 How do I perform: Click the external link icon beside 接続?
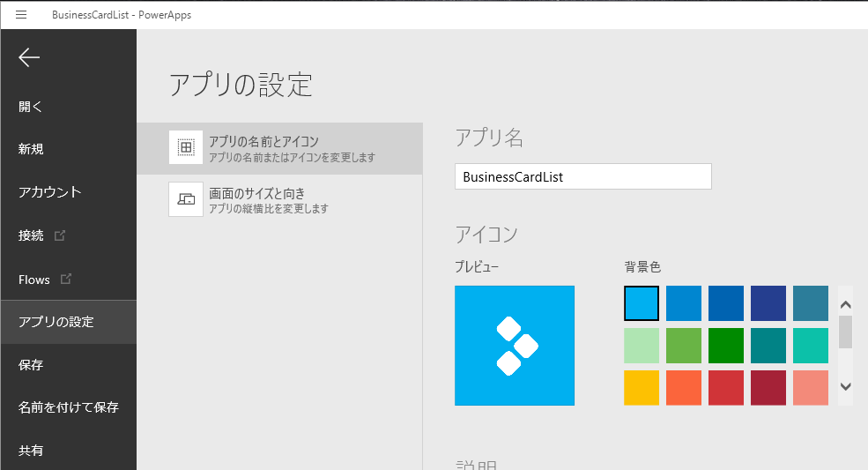coord(59,235)
